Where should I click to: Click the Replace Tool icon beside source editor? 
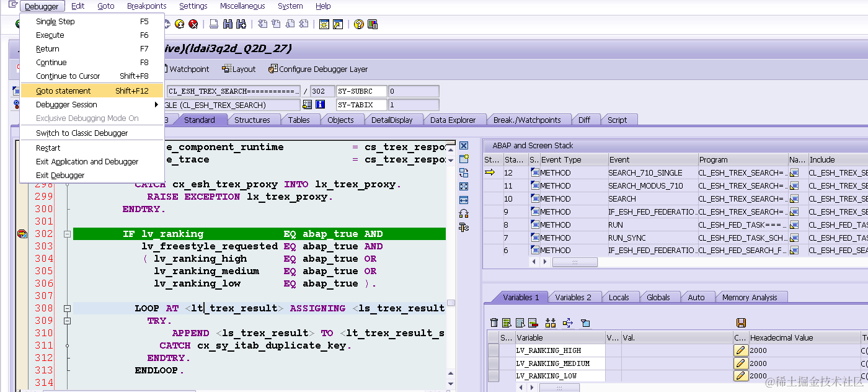[x=463, y=173]
